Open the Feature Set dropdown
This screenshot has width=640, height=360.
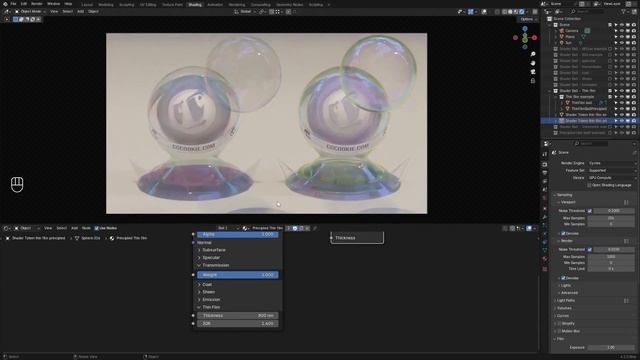611,170
